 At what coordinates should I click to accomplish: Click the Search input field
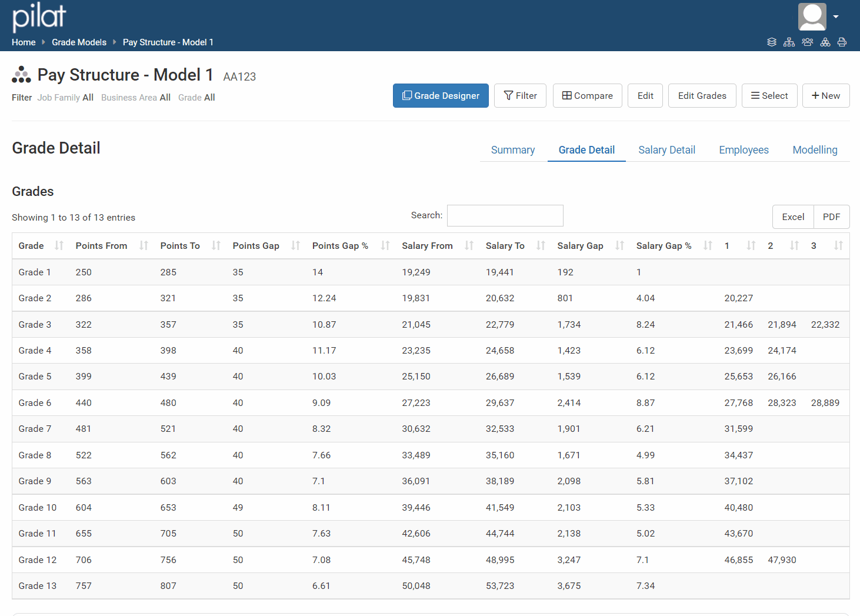(x=505, y=215)
